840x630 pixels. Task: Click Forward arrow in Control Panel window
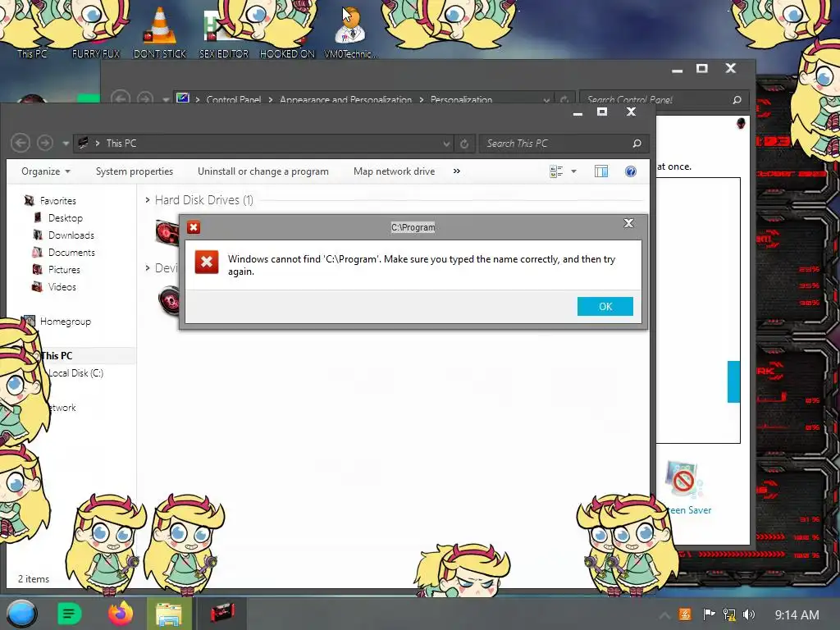pyautogui.click(x=144, y=98)
